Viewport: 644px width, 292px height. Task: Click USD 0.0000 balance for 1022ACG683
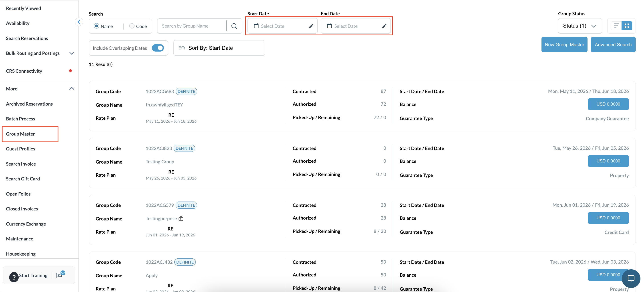608,104
